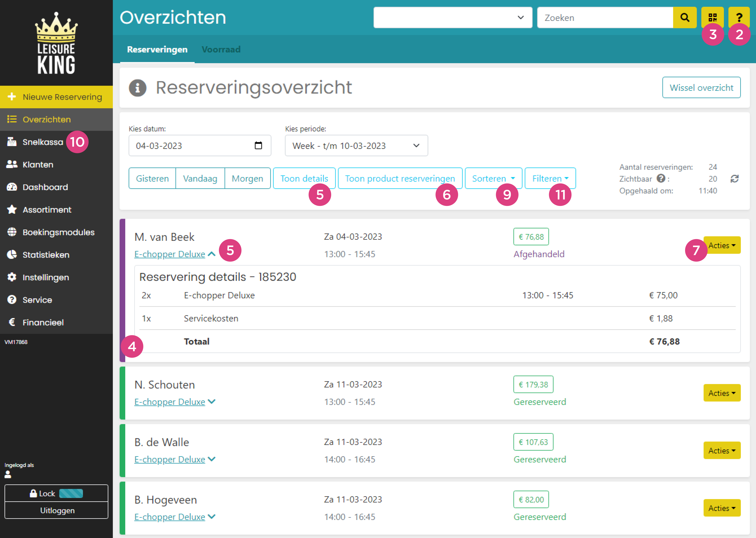Click the yellow search magnifier button
The image size is (756, 538).
tap(685, 18)
